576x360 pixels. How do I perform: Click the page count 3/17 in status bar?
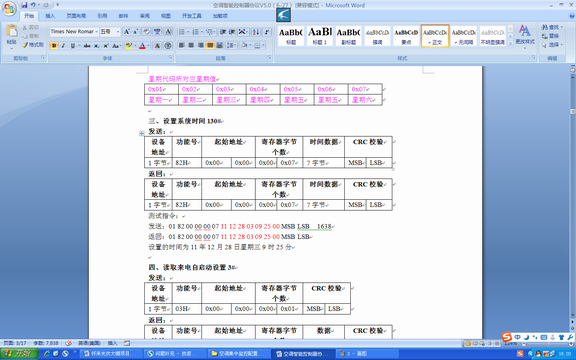tap(15, 343)
